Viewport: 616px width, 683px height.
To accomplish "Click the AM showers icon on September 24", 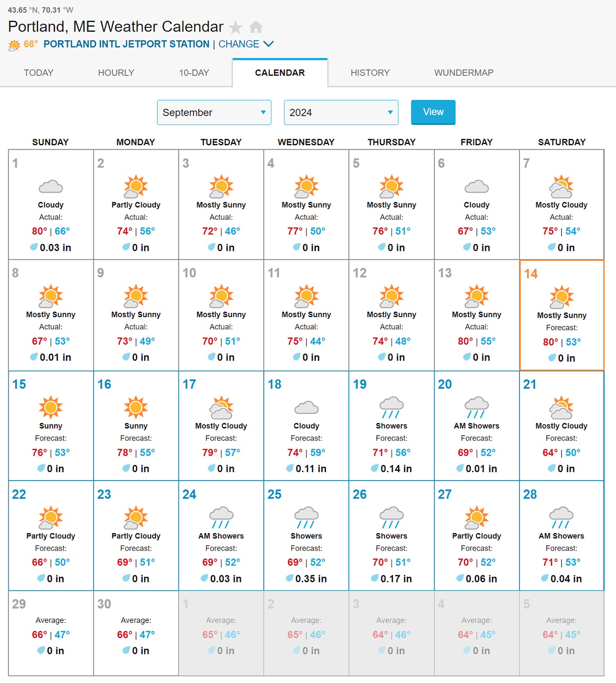I will [221, 518].
